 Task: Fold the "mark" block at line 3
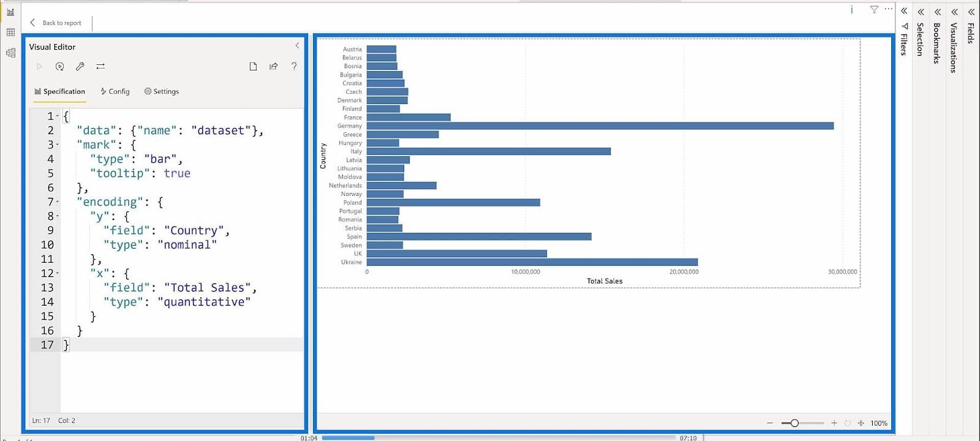(58, 145)
